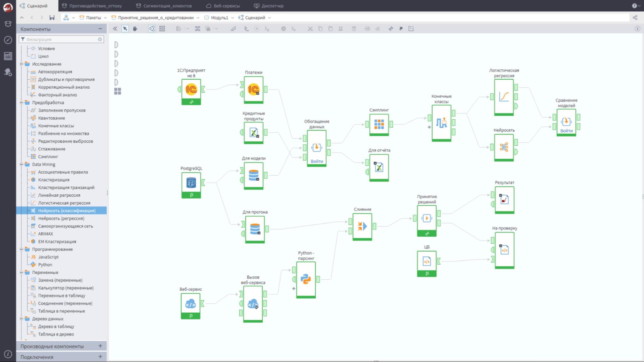Switch to the Диспетчер tab
Viewport: 644px width, 362px height.
(x=269, y=6)
